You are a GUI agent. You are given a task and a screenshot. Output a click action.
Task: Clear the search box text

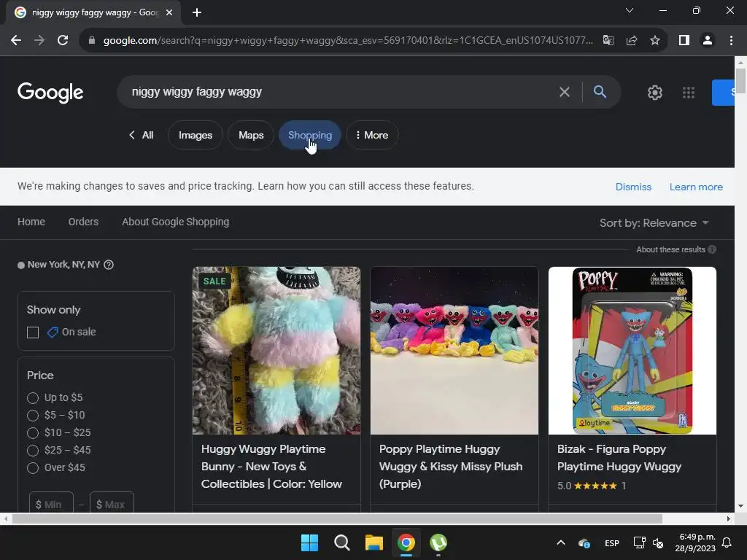click(564, 92)
